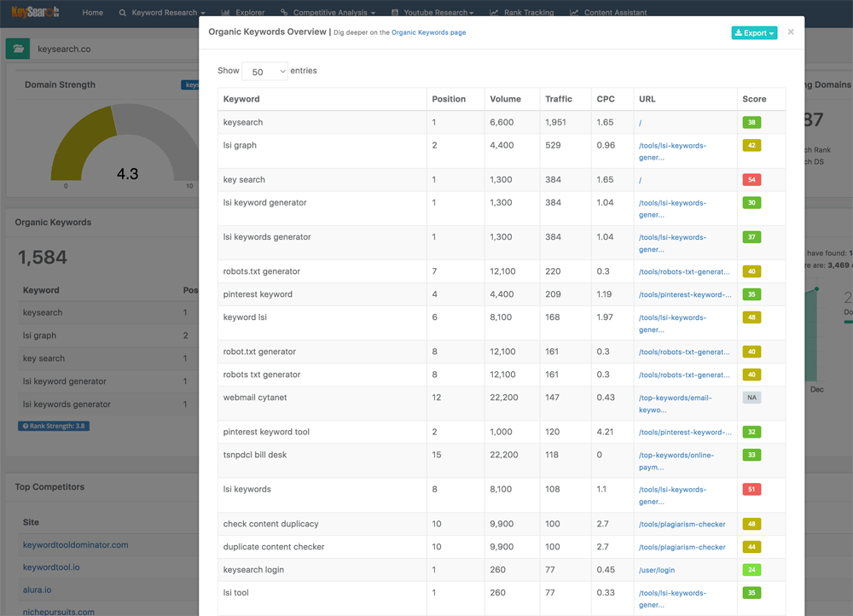
Task: Click the Rank Strength 3.8 badge
Action: coord(54,426)
